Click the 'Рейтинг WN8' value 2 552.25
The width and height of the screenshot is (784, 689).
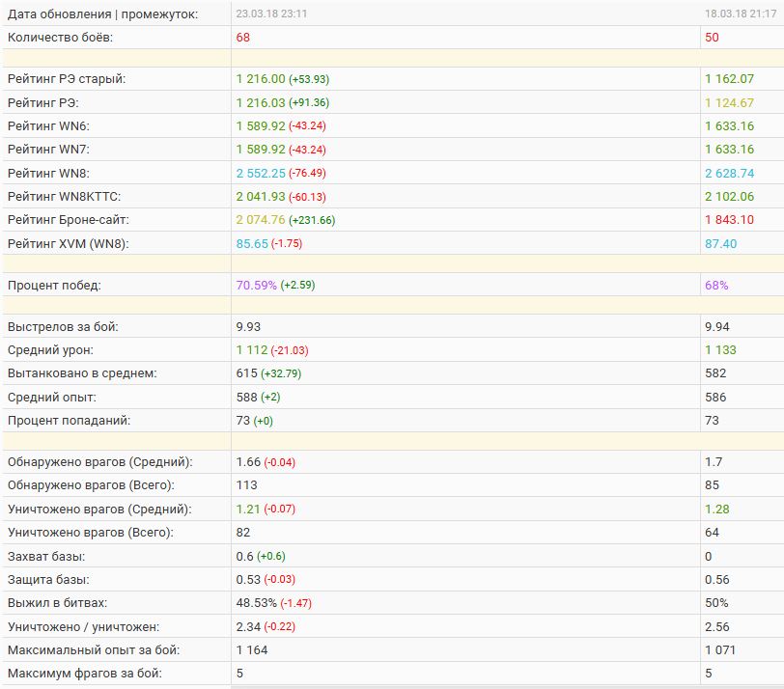click(261, 173)
